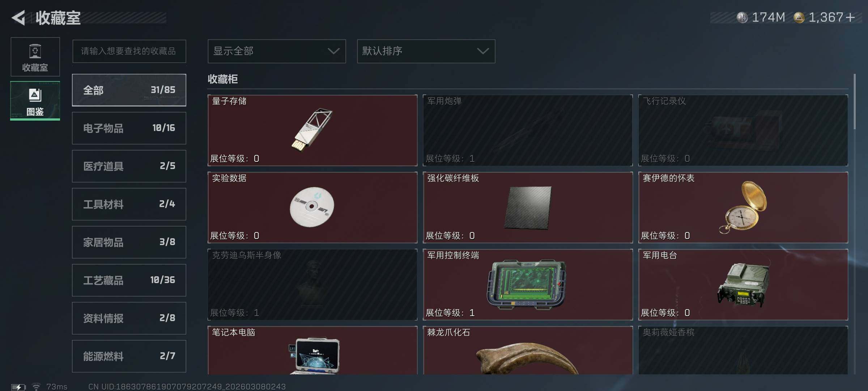This screenshot has height=391, width=868.
Task: Select the 军用电台 radio item
Action: (x=743, y=285)
